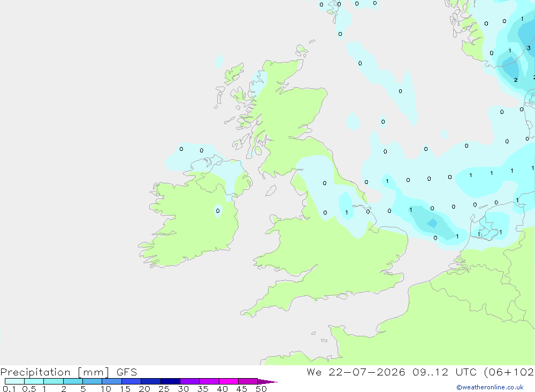Click the 40–45 mm legend color swatch
This screenshot has width=535, height=392.
click(x=228, y=381)
